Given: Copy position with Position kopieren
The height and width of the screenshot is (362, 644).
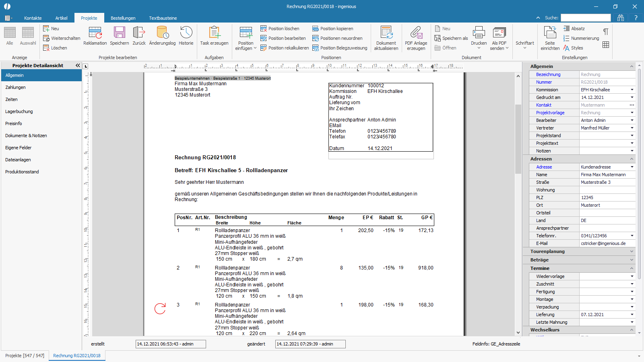Looking at the screenshot, I should point(333,29).
